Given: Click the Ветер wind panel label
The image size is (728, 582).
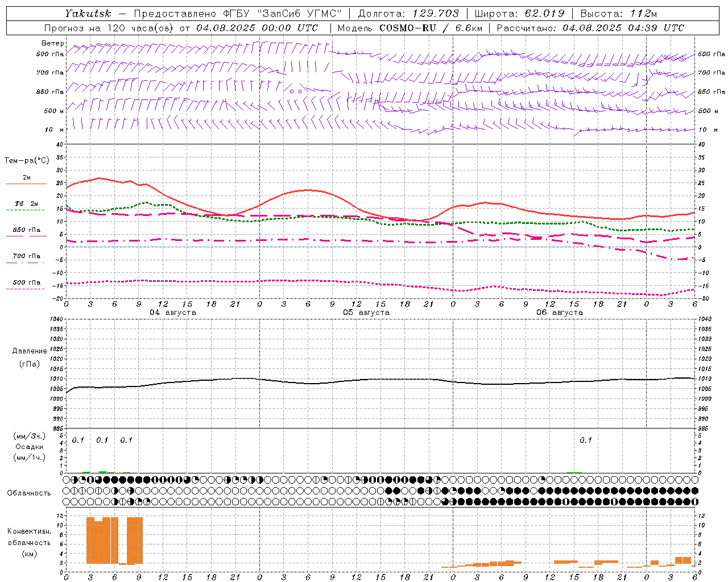Looking at the screenshot, I should pos(53,43).
